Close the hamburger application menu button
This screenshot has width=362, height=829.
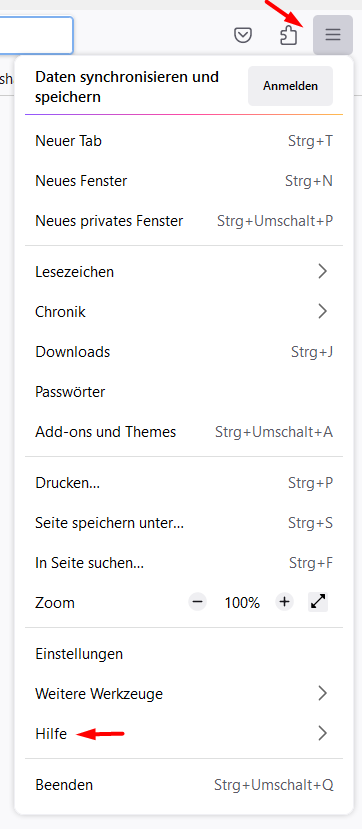point(333,35)
